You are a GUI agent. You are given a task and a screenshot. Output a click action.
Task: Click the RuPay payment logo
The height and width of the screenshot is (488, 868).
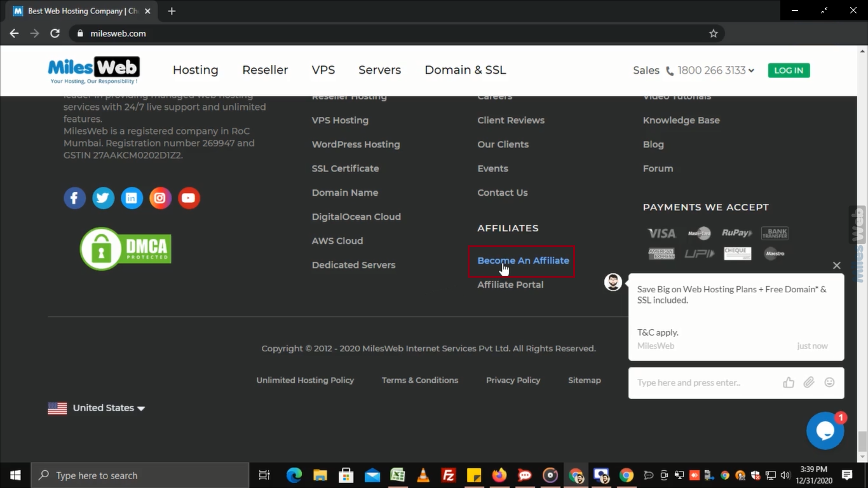pos(736,233)
